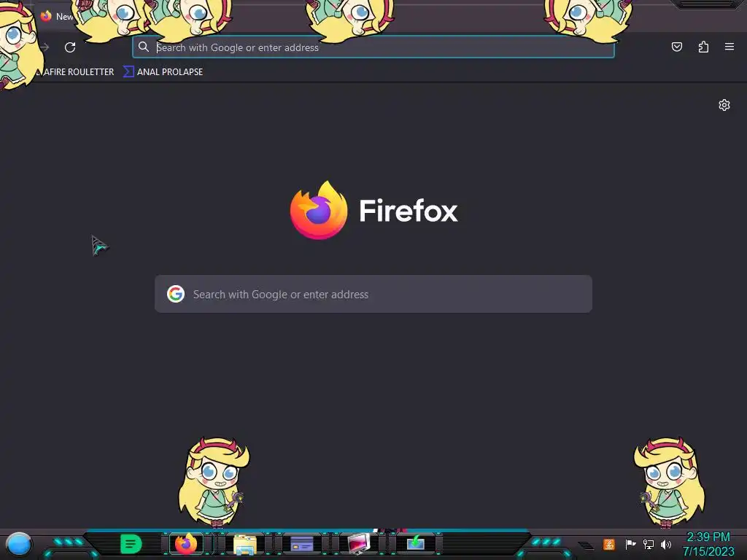Focus the top address bar field
The height and width of the screenshot is (560, 747).
pyautogui.click(x=373, y=47)
